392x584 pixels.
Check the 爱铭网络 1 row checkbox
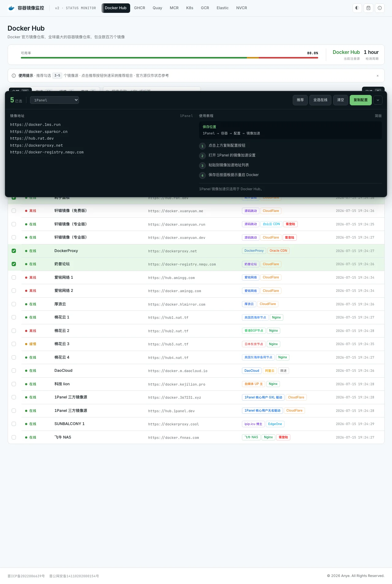(x=14, y=277)
